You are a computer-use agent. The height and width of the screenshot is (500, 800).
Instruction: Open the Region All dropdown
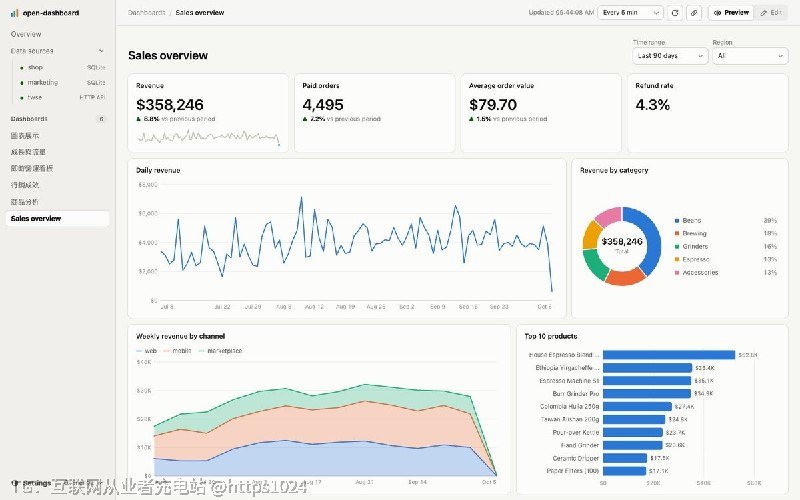coord(750,56)
